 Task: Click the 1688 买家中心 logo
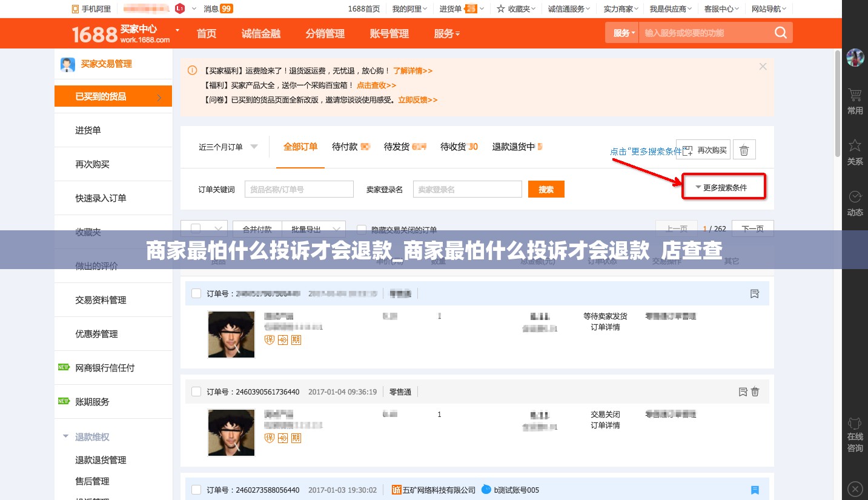pos(121,33)
